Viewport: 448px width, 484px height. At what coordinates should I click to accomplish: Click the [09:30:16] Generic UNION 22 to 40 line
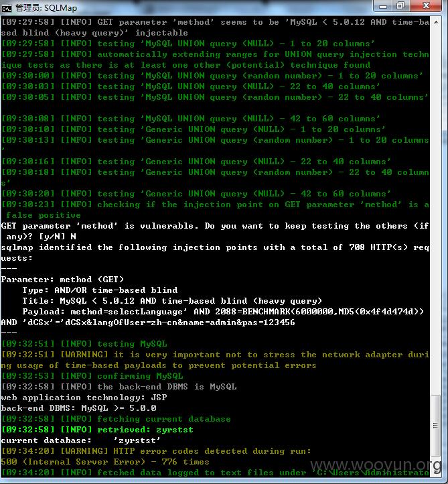196,162
